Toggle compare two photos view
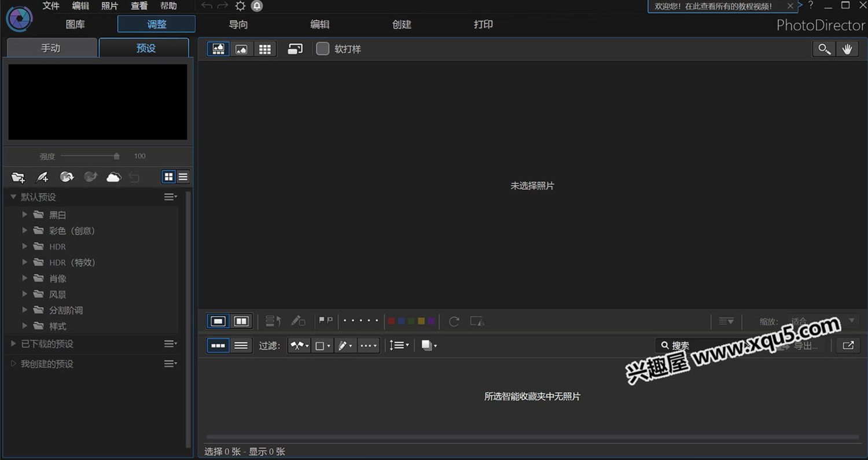The width and height of the screenshot is (868, 460). point(241,321)
